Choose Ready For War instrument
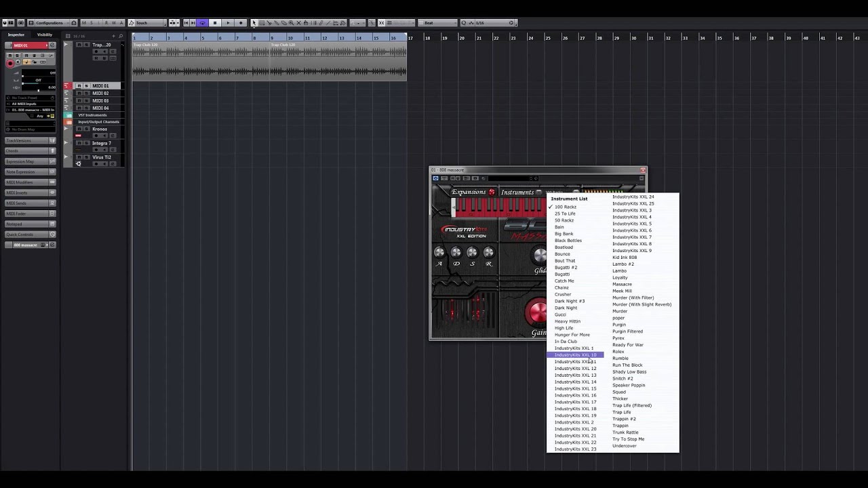This screenshot has width=868, height=488. pyautogui.click(x=628, y=345)
